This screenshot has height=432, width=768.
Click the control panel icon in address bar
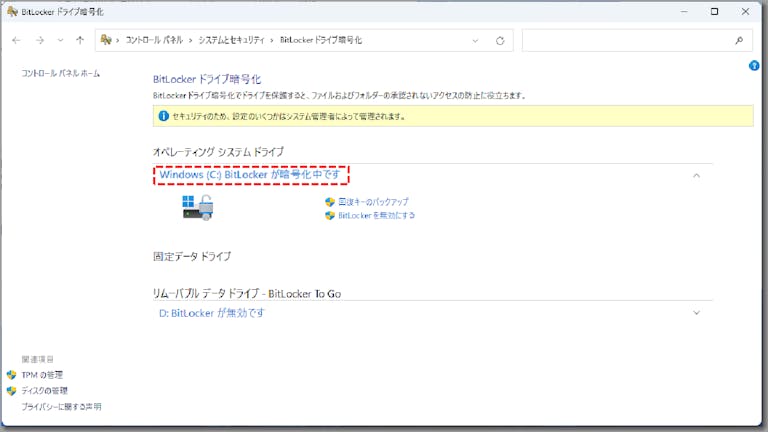(x=106, y=40)
